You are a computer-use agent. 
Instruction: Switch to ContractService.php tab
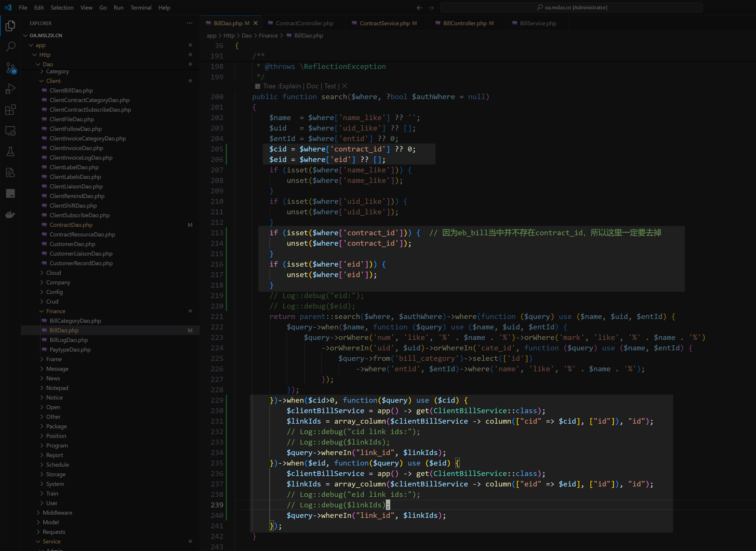click(x=388, y=23)
